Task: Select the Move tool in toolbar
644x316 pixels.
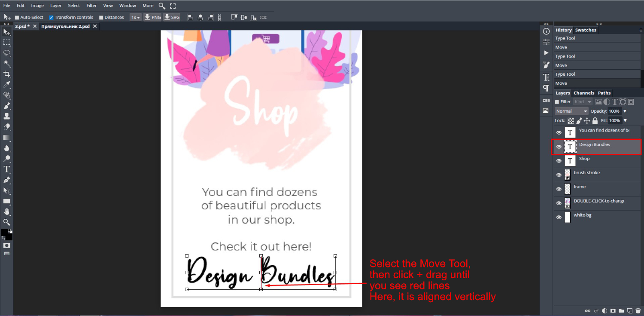Action: pyautogui.click(x=6, y=32)
